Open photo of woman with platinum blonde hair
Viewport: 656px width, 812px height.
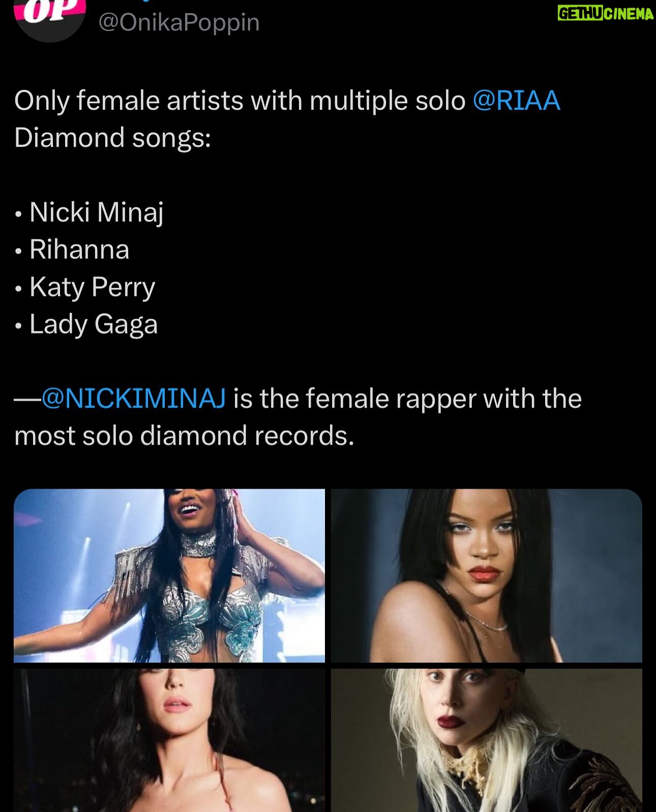click(487, 740)
